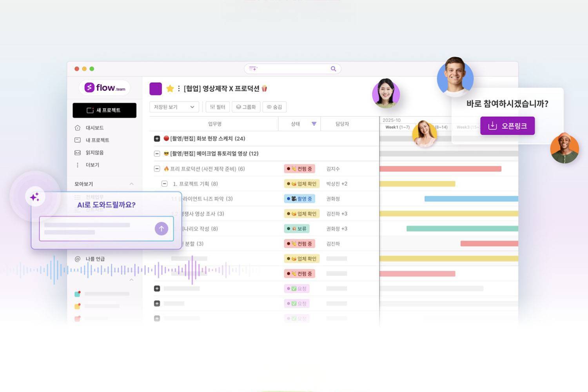
Task: Click the 그룹화 grouping icon
Action: coord(239,107)
